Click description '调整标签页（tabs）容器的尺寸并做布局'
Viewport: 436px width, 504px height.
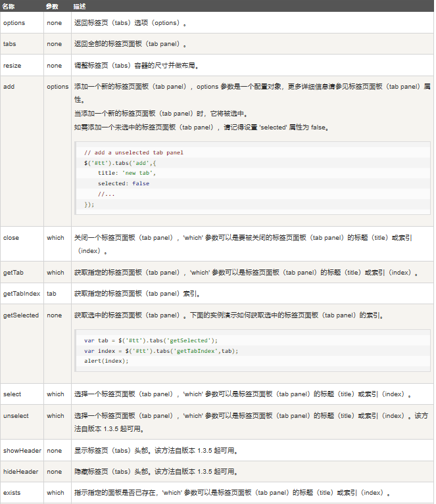pos(136,65)
